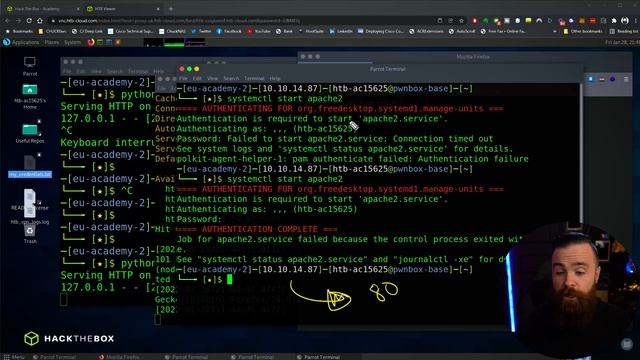Open the Places menu in the Parrot panel
Screen dimensions: 640x360
click(52, 42)
